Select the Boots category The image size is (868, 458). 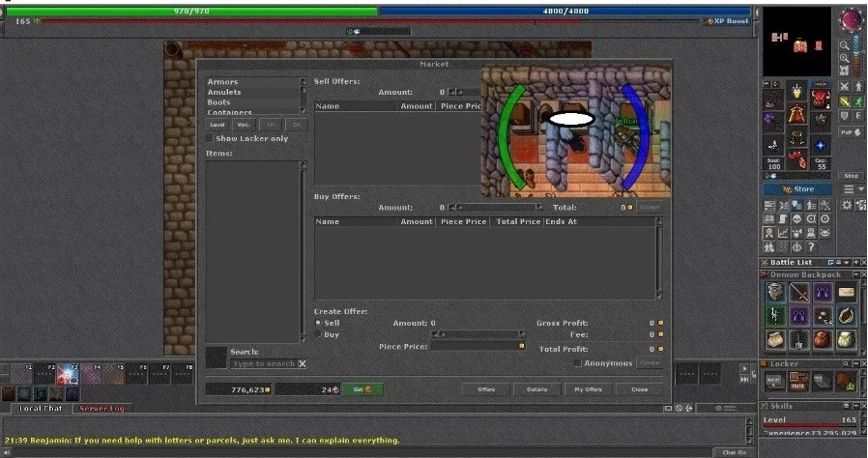pos(252,102)
